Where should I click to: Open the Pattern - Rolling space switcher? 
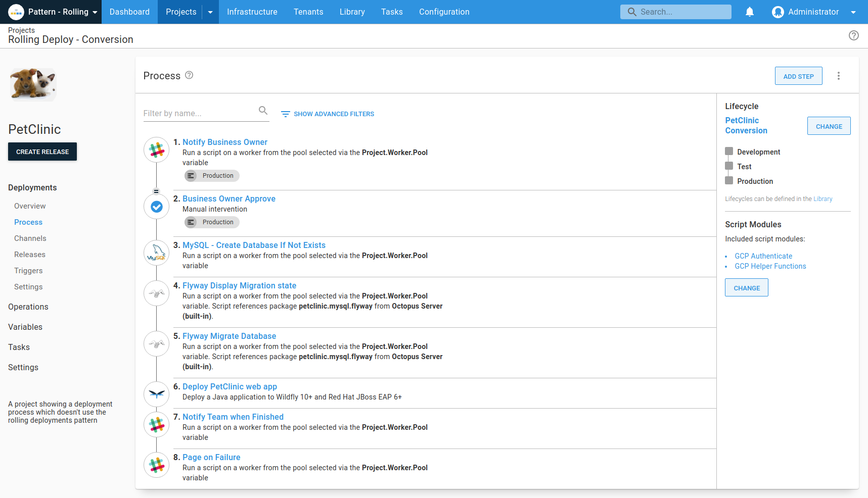(53, 12)
